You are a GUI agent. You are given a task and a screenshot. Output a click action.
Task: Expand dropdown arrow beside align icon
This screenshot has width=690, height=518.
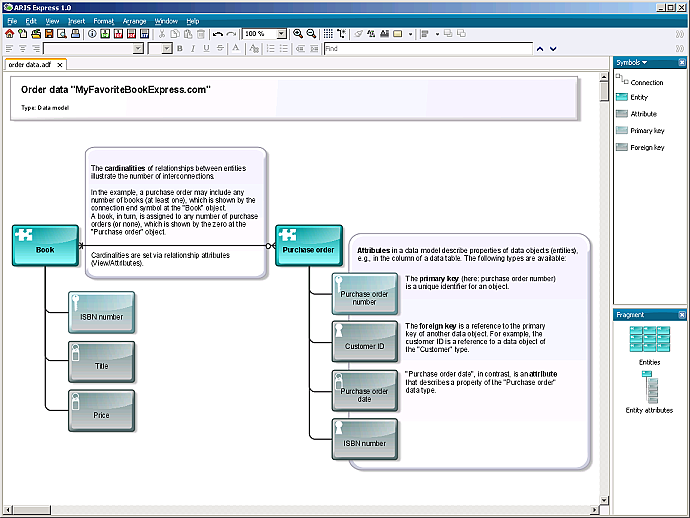[437, 34]
